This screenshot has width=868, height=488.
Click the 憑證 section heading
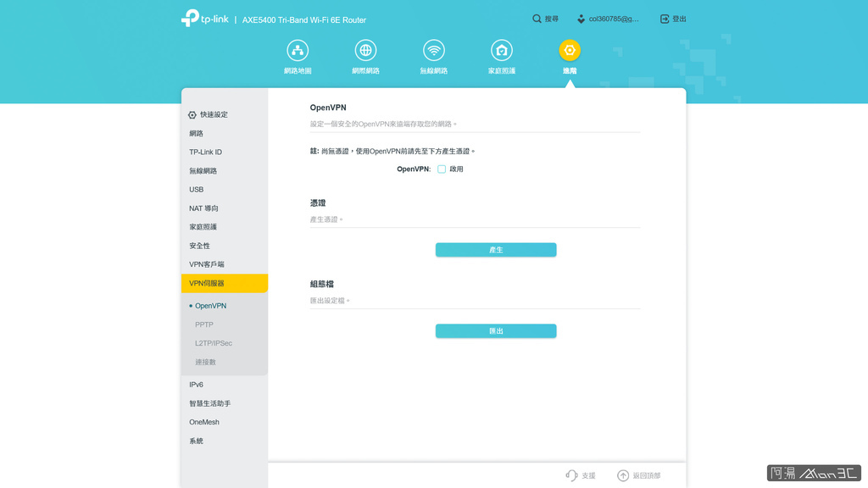(318, 203)
